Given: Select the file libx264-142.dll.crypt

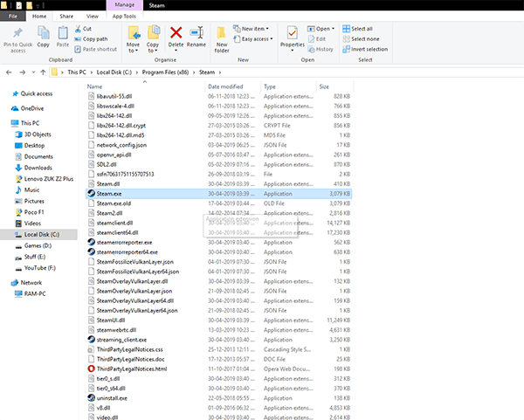Looking at the screenshot, I should click(219, 126).
